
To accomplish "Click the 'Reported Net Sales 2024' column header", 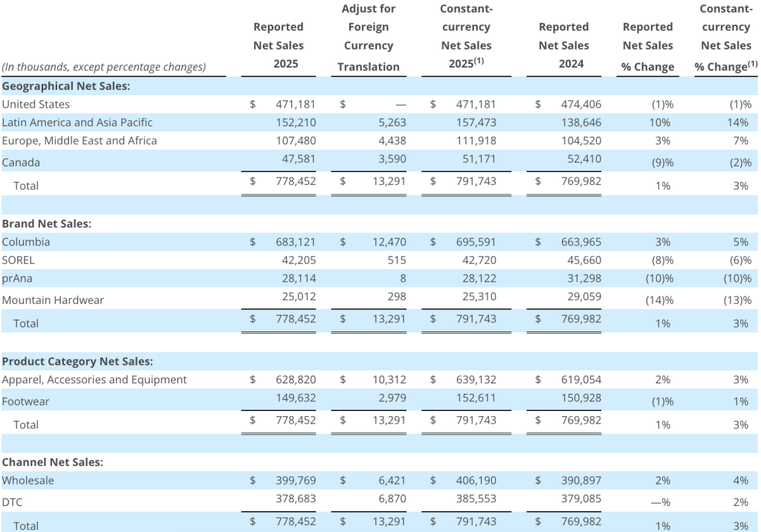I will [563, 45].
